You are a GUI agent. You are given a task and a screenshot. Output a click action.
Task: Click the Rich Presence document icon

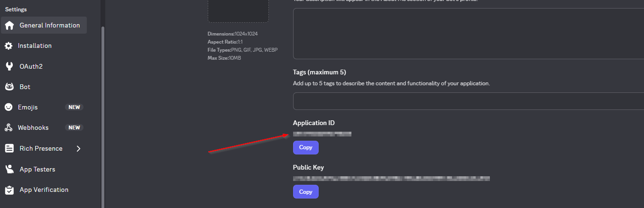(9, 149)
